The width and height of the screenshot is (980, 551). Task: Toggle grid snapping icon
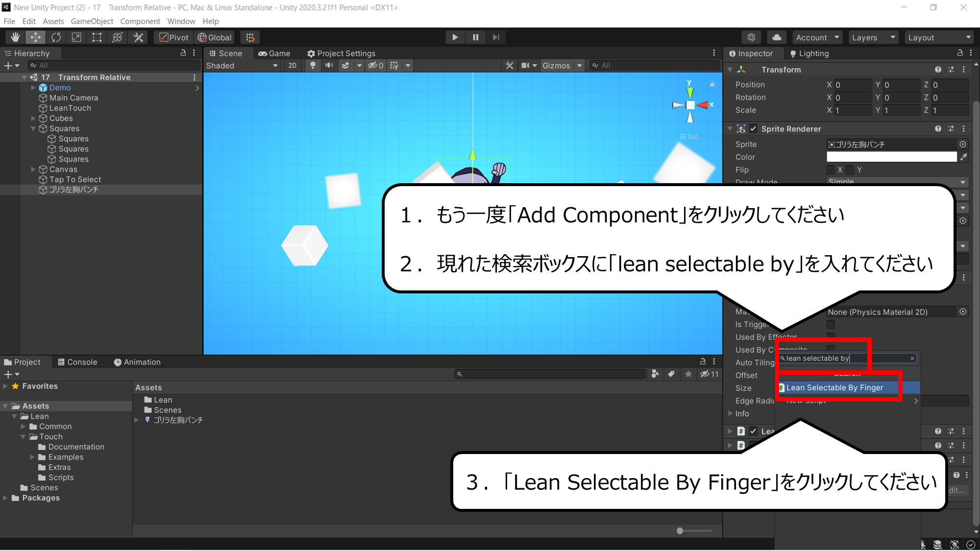coord(250,37)
